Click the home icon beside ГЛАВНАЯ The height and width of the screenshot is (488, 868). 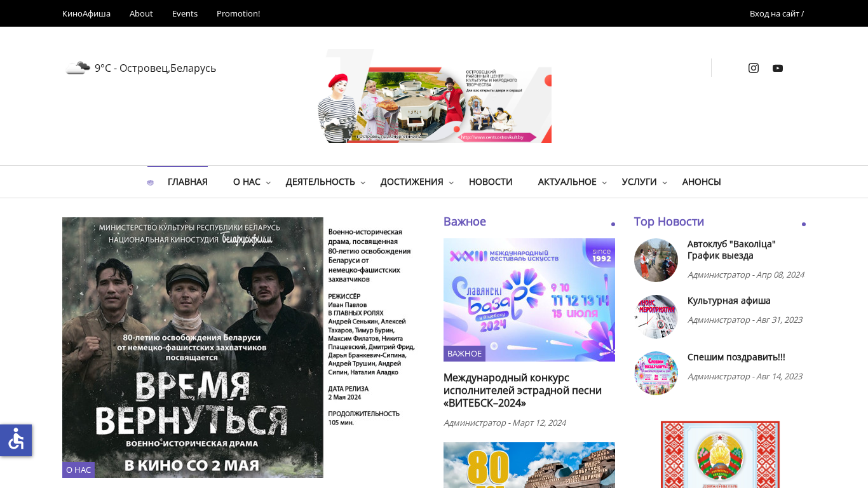151,182
